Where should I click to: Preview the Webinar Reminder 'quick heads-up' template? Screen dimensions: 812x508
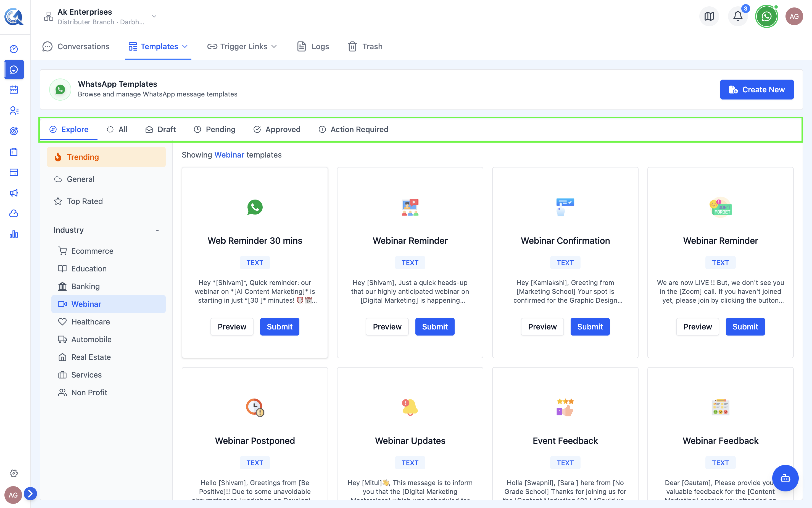[x=387, y=327]
